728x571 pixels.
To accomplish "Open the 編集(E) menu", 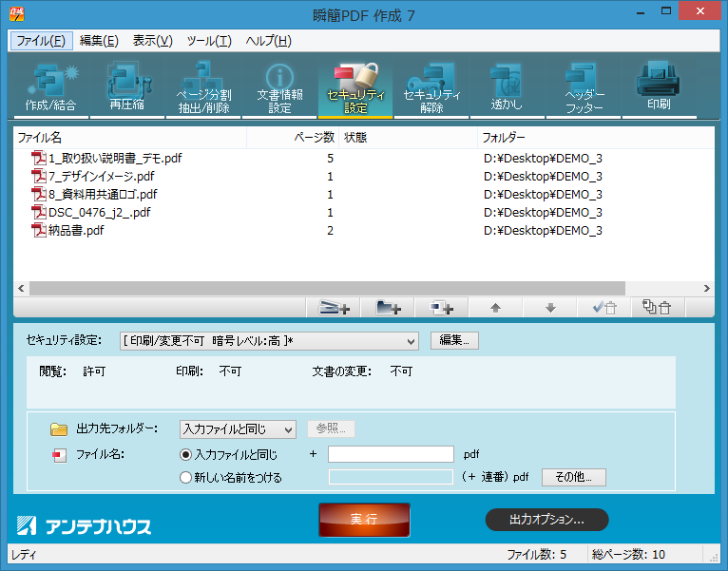I will click(x=99, y=41).
